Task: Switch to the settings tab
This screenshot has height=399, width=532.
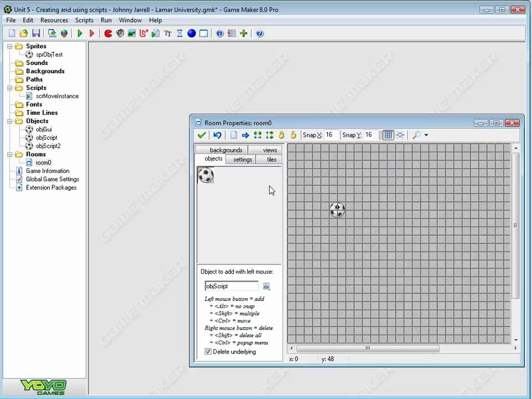Action: [x=241, y=159]
